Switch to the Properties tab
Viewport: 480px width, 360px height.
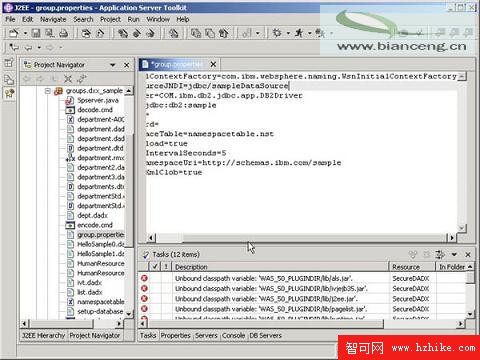click(176, 336)
